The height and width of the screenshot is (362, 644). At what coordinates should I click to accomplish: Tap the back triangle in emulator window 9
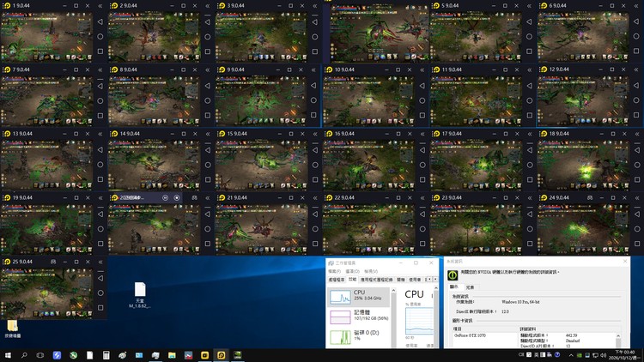coord(313,86)
